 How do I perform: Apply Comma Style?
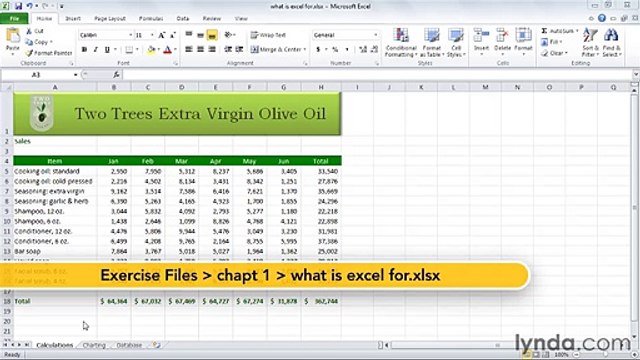(x=347, y=49)
